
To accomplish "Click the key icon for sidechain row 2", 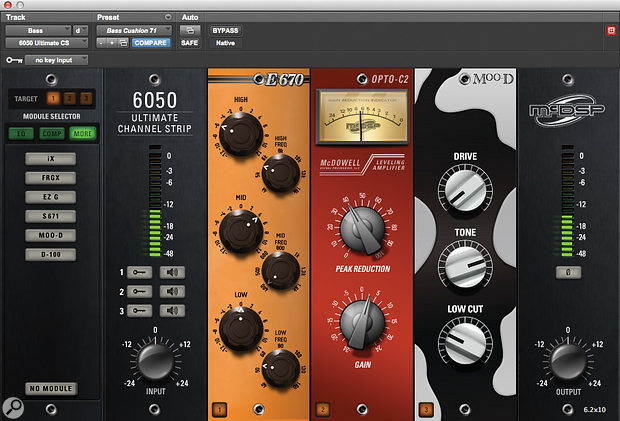I will coord(140,291).
